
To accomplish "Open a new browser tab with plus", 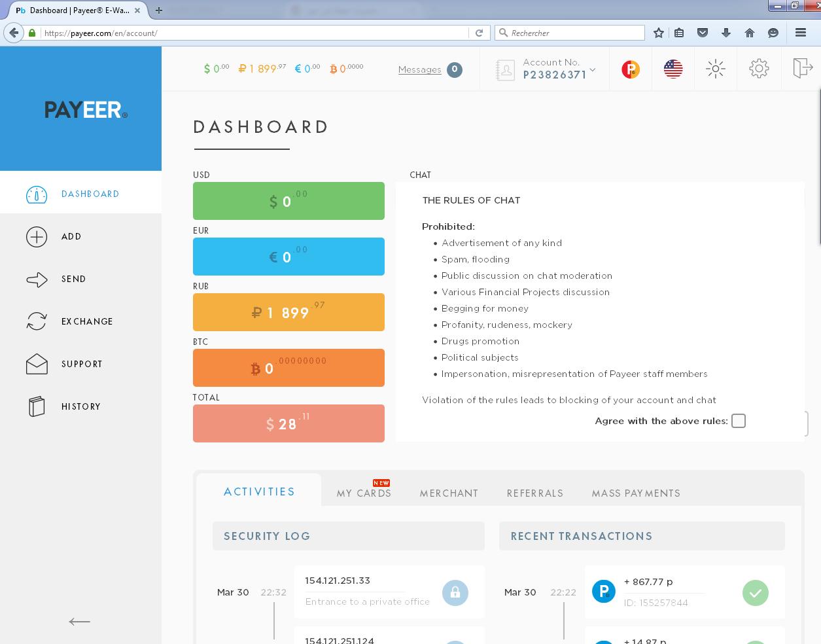I will (x=159, y=10).
